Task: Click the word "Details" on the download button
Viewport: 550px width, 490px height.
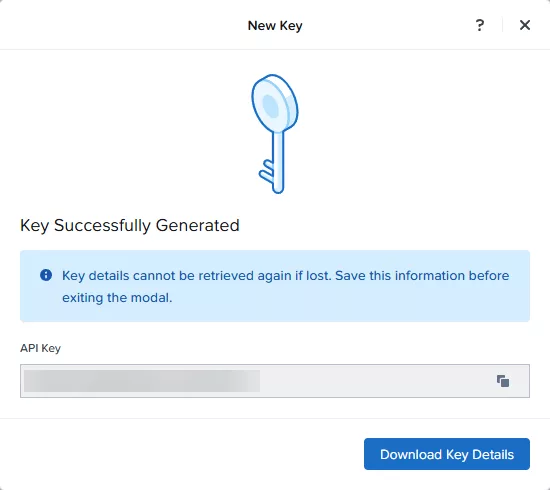Action: coord(493,455)
